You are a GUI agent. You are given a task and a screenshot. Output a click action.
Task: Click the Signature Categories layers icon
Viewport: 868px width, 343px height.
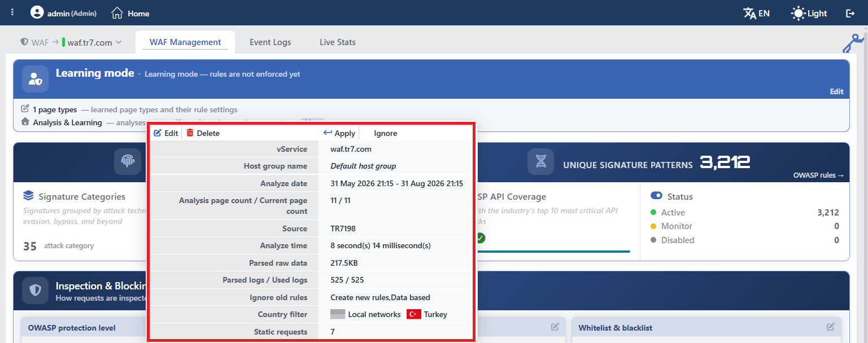tap(28, 196)
